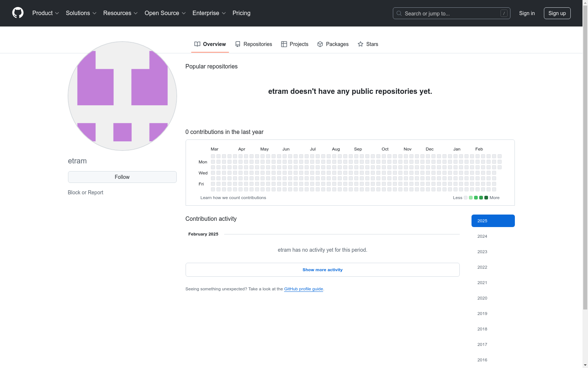The width and height of the screenshot is (588, 368).
Task: Click the search magnifier icon
Action: tap(399, 13)
